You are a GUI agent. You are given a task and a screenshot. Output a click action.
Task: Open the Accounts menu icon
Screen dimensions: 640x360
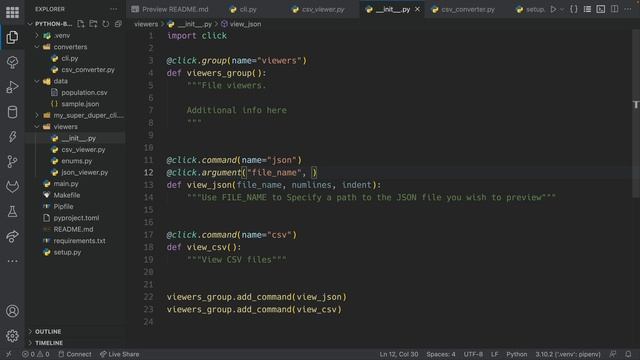[12, 311]
